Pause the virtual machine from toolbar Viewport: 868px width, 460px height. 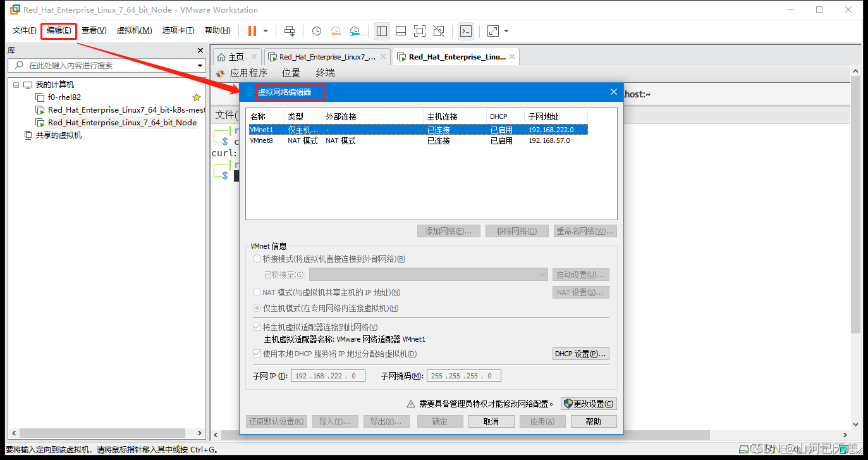click(252, 31)
